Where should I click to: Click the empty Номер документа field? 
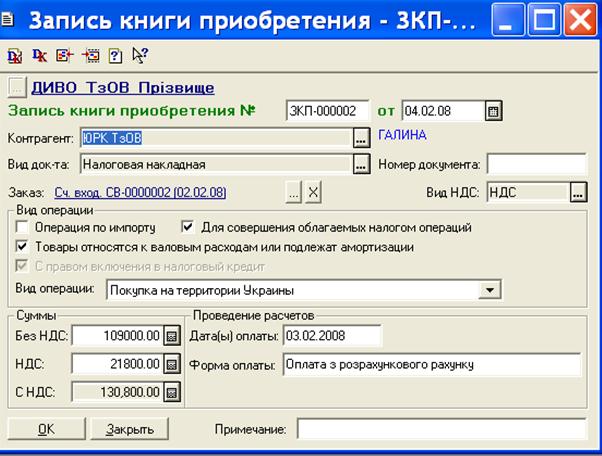(537, 164)
